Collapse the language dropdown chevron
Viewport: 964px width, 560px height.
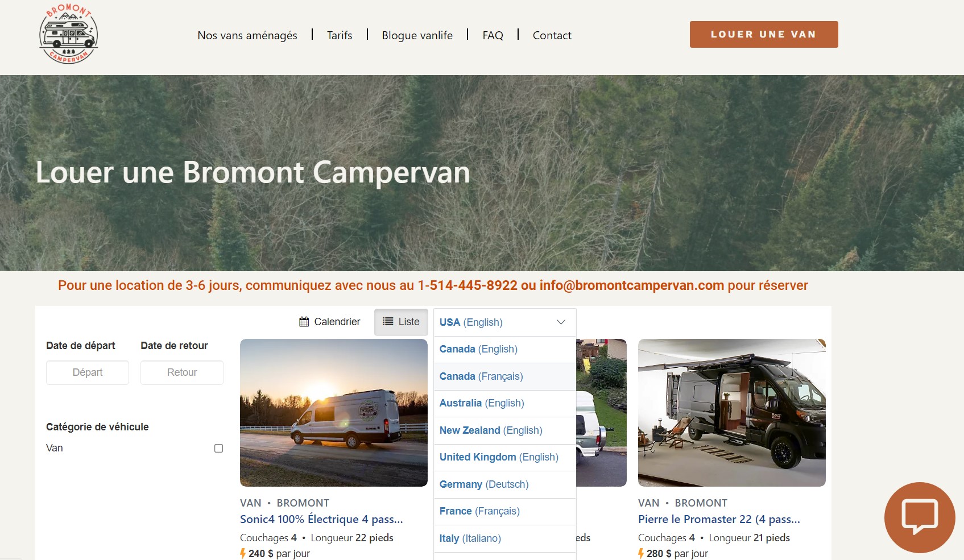click(561, 322)
